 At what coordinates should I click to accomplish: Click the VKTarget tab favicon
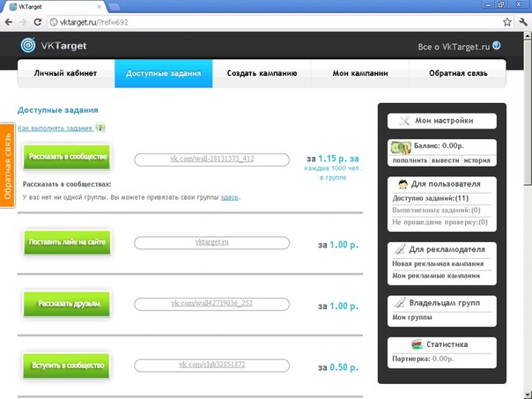pos(13,6)
